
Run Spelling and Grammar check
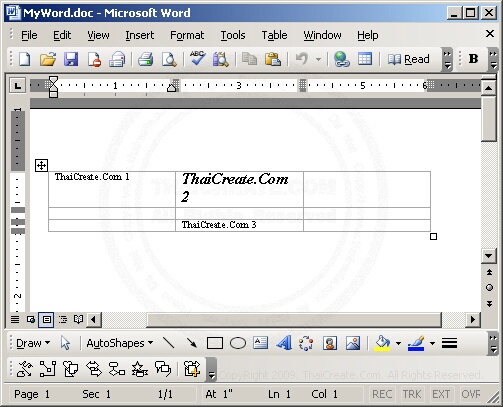(x=197, y=59)
